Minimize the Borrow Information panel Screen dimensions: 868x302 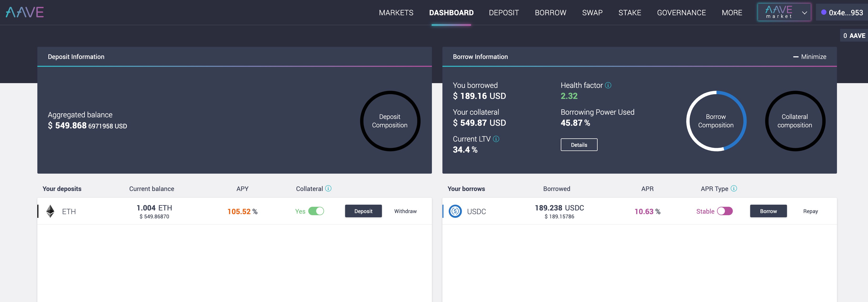[x=809, y=57]
